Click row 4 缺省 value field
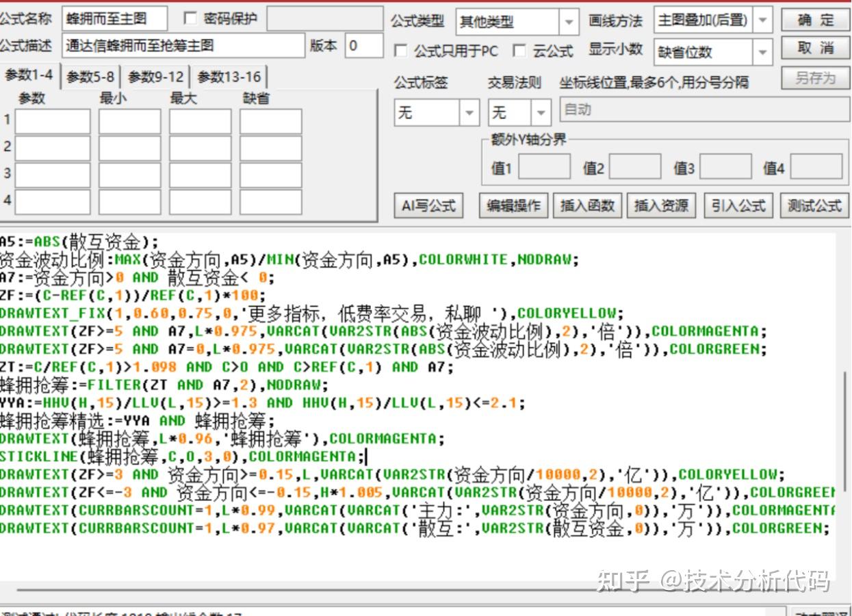The height and width of the screenshot is (616, 852). click(x=271, y=202)
